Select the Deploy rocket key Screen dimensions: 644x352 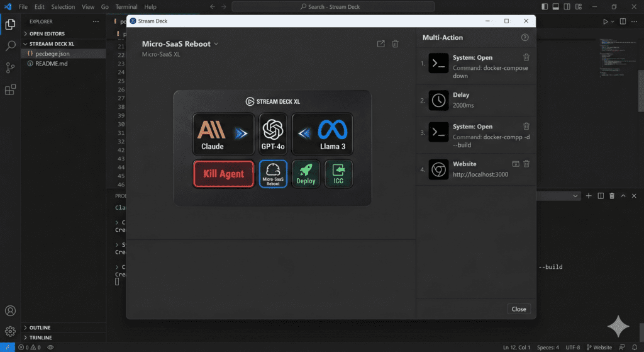306,174
